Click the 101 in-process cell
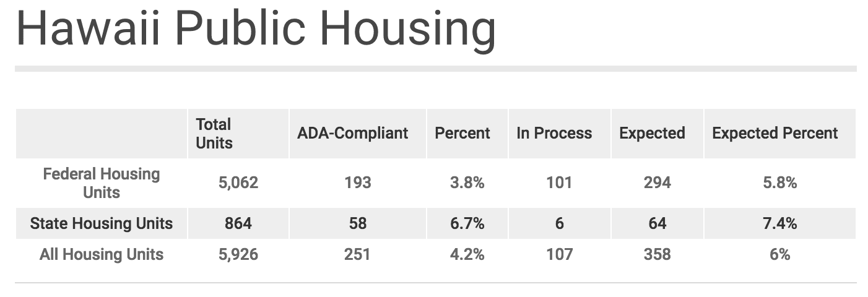This screenshot has width=868, height=297. pos(559,183)
